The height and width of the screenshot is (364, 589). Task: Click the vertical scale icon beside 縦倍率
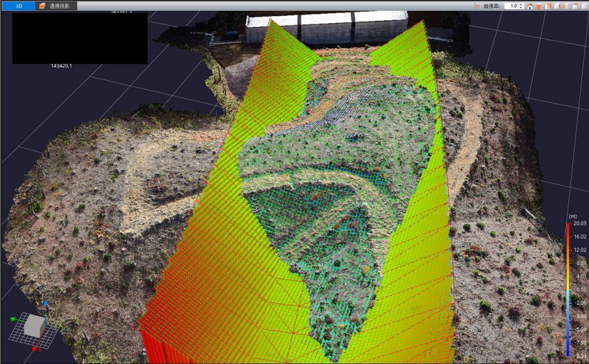click(477, 6)
